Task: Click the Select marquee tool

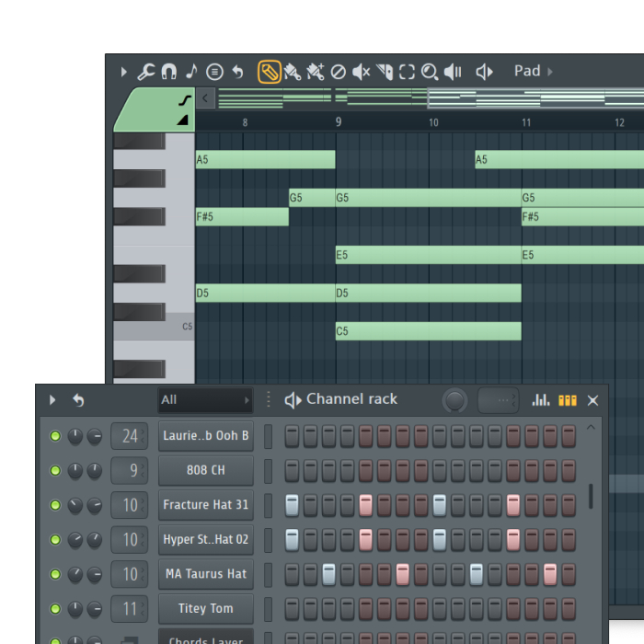Action: [407, 72]
